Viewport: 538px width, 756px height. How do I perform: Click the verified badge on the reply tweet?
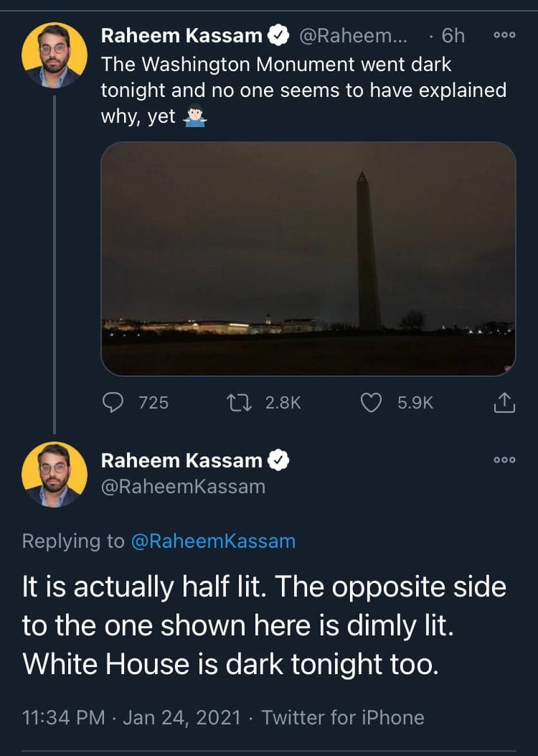pyautogui.click(x=279, y=460)
